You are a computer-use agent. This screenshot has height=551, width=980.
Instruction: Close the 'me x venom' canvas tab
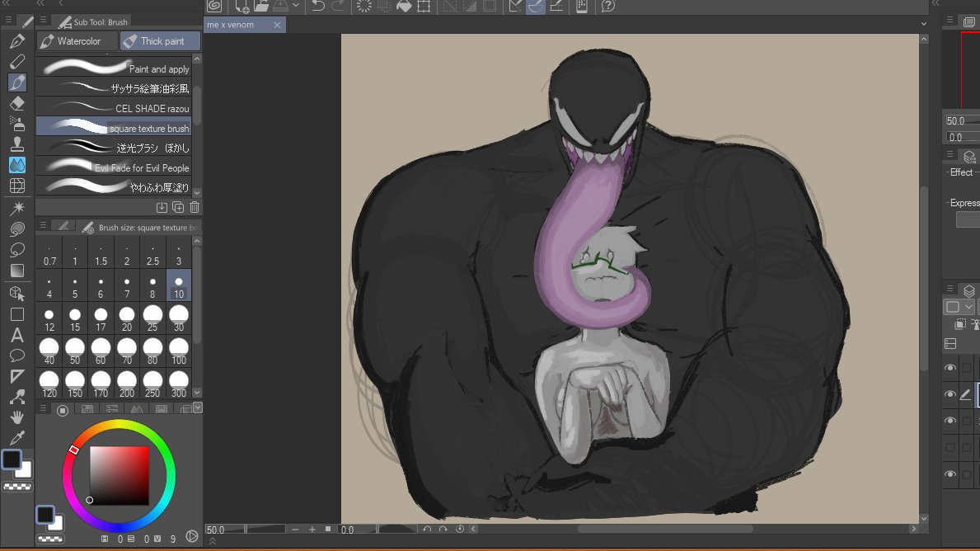278,25
